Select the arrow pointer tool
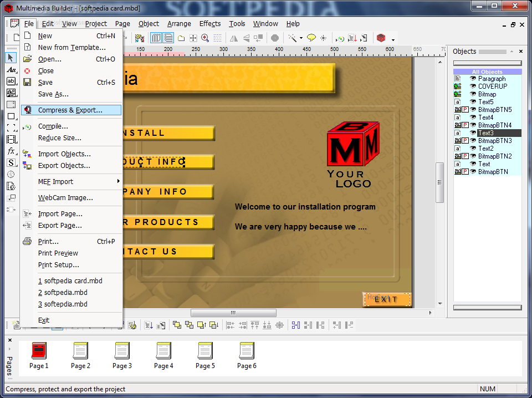Image resolution: width=532 pixels, height=398 pixels. [11, 58]
